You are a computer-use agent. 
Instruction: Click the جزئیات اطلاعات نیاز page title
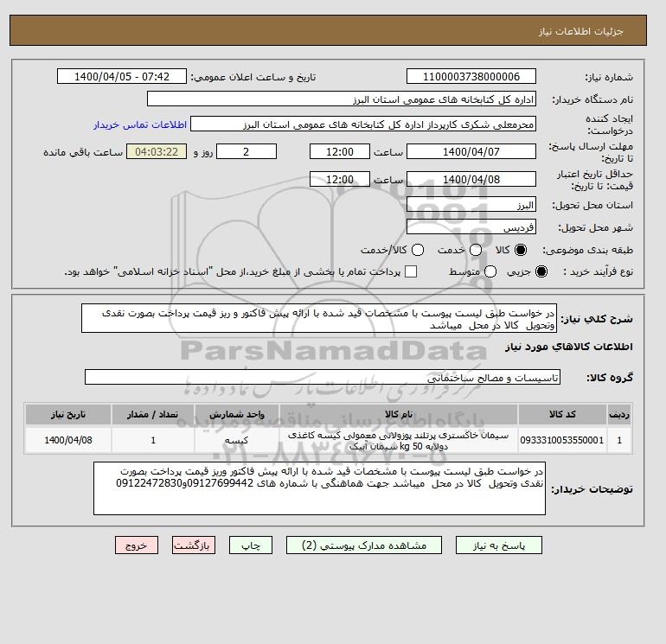tap(580, 31)
